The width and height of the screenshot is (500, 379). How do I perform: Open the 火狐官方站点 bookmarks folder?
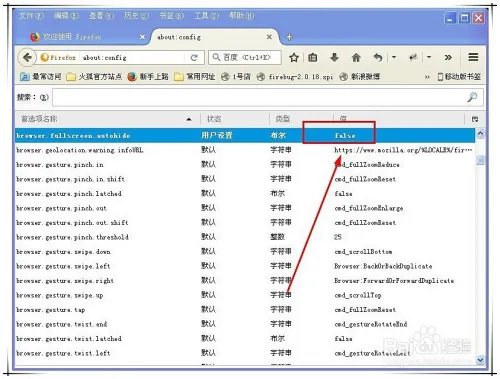click(94, 77)
